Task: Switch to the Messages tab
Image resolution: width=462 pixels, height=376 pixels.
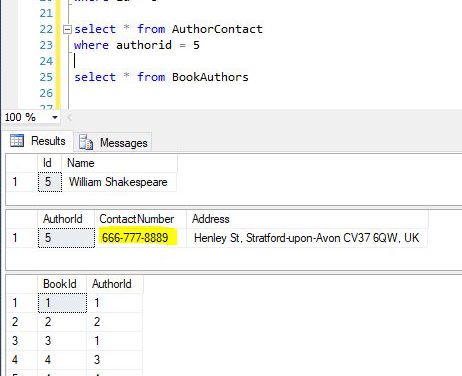Action: click(113, 143)
